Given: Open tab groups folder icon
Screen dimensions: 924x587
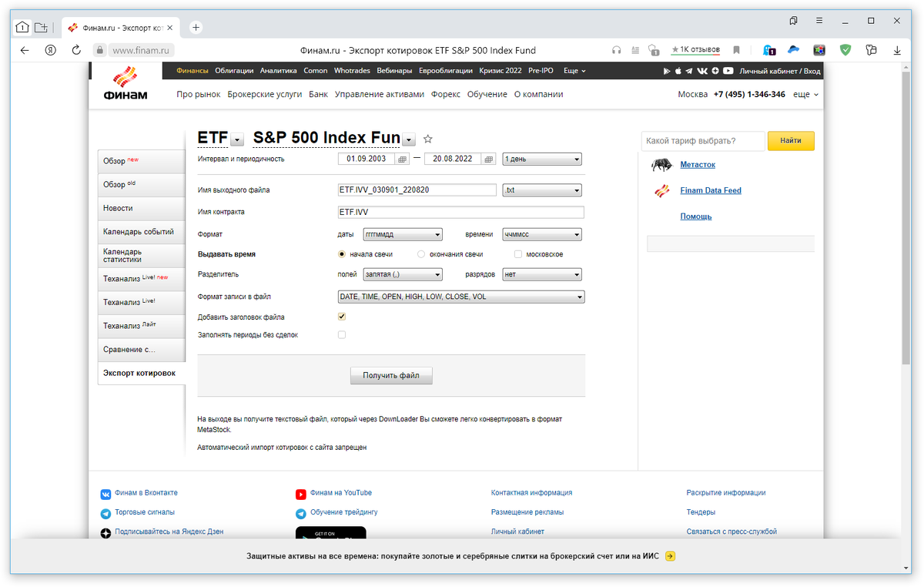Looking at the screenshot, I should [x=40, y=27].
